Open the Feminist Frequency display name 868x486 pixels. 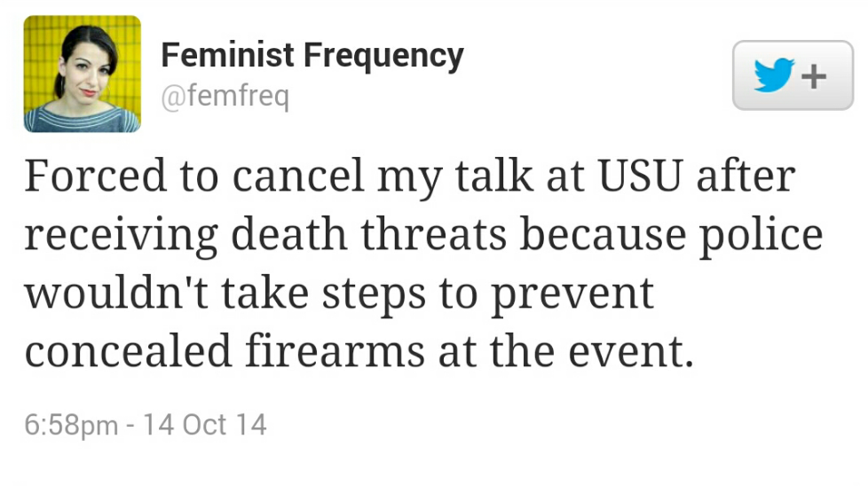pos(312,56)
